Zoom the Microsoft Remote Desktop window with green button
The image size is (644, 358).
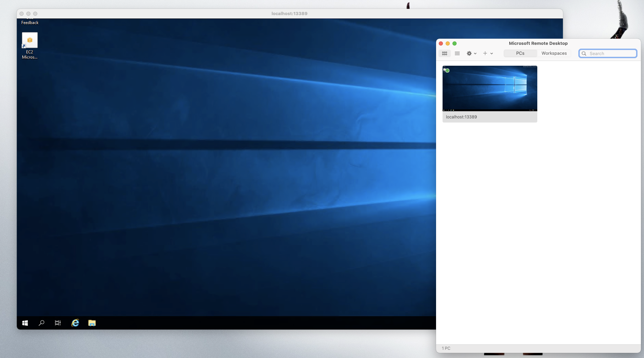point(455,43)
